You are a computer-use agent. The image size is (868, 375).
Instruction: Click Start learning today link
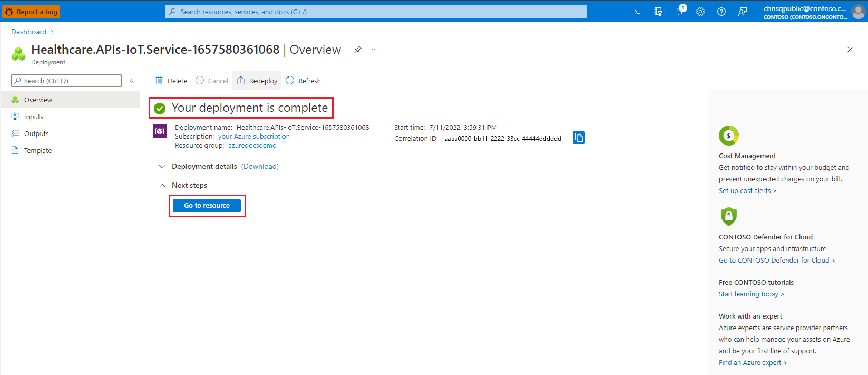751,294
